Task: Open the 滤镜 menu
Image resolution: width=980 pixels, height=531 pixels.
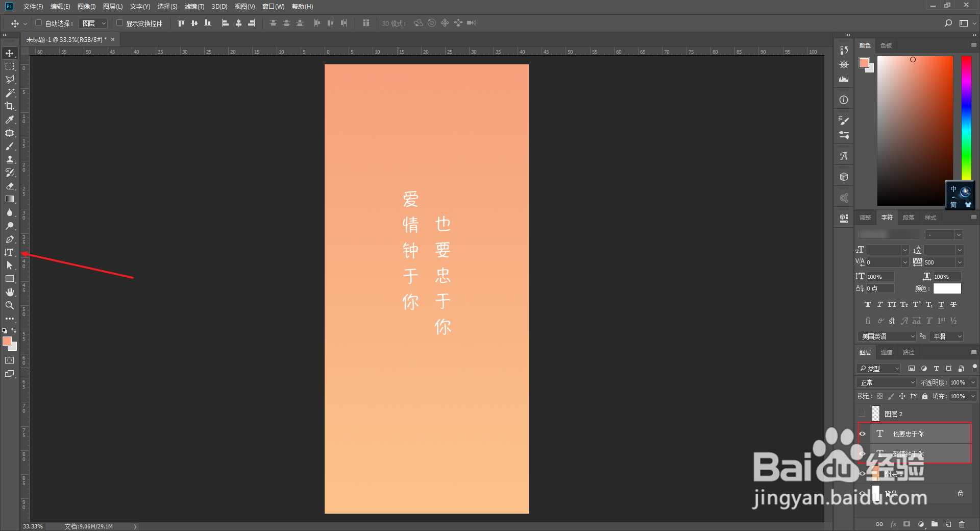Action: point(194,7)
